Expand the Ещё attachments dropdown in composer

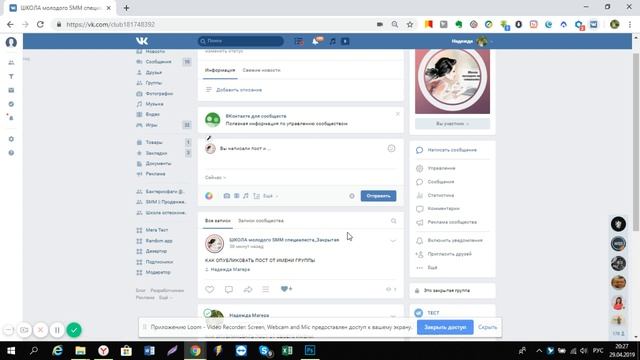270,196
